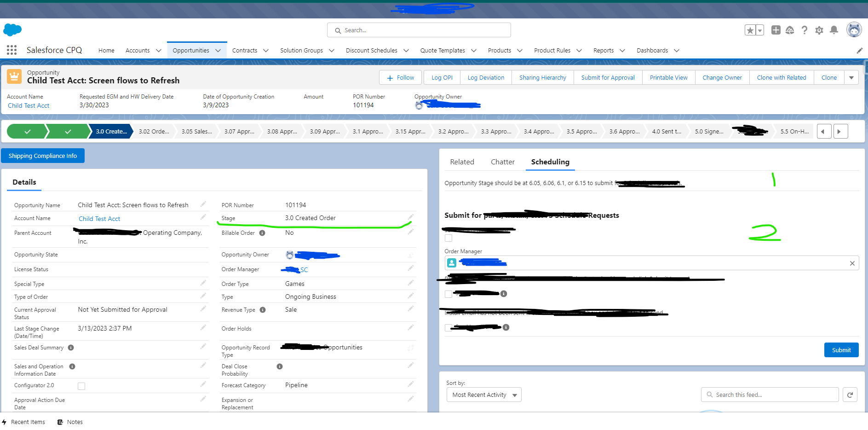Expand the Discount Schedules dropdown chevron

(406, 51)
